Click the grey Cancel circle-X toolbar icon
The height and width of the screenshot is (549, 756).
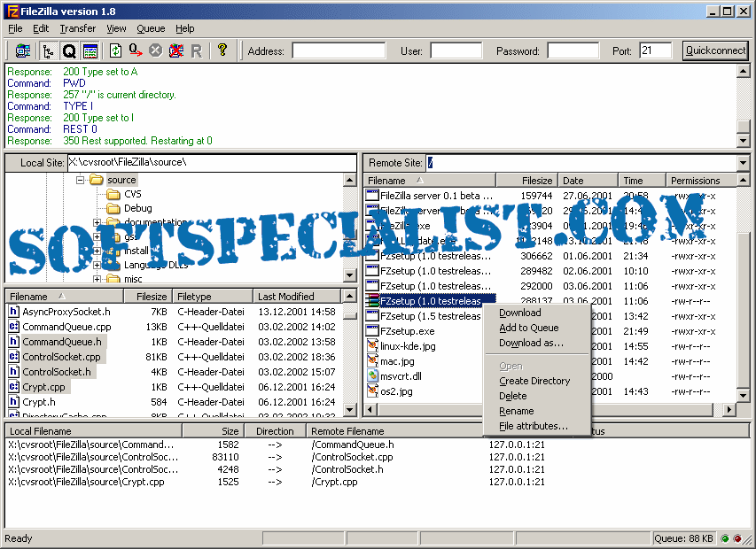pyautogui.click(x=156, y=50)
